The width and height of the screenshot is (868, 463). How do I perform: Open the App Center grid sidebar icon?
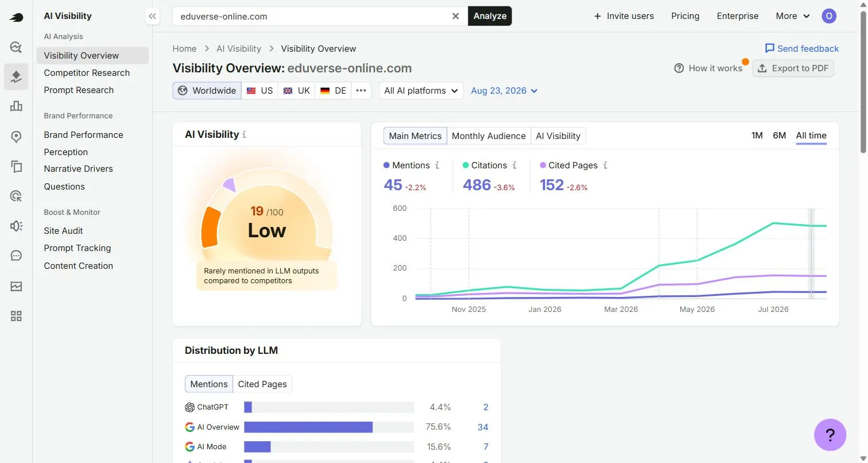coord(16,316)
